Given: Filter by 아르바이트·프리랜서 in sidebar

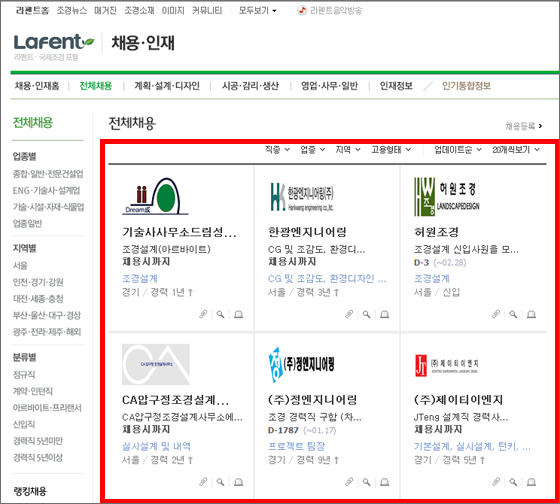Looking at the screenshot, I should (x=47, y=408).
